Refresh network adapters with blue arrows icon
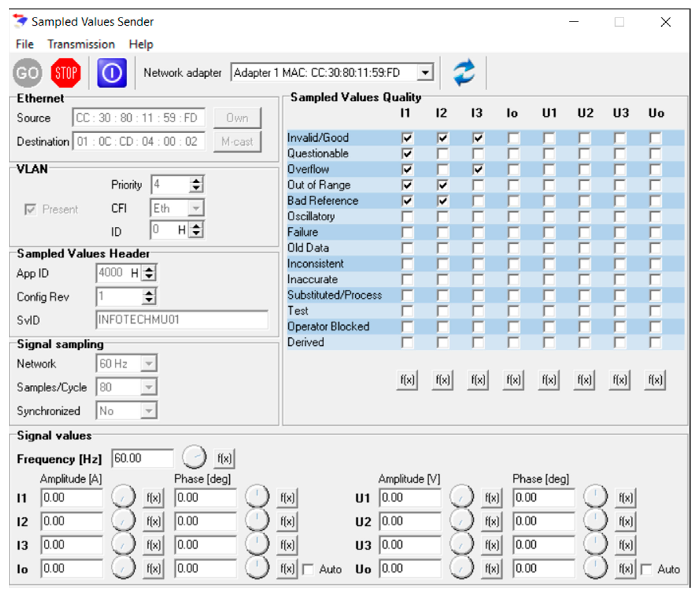The image size is (700, 596). [x=464, y=73]
